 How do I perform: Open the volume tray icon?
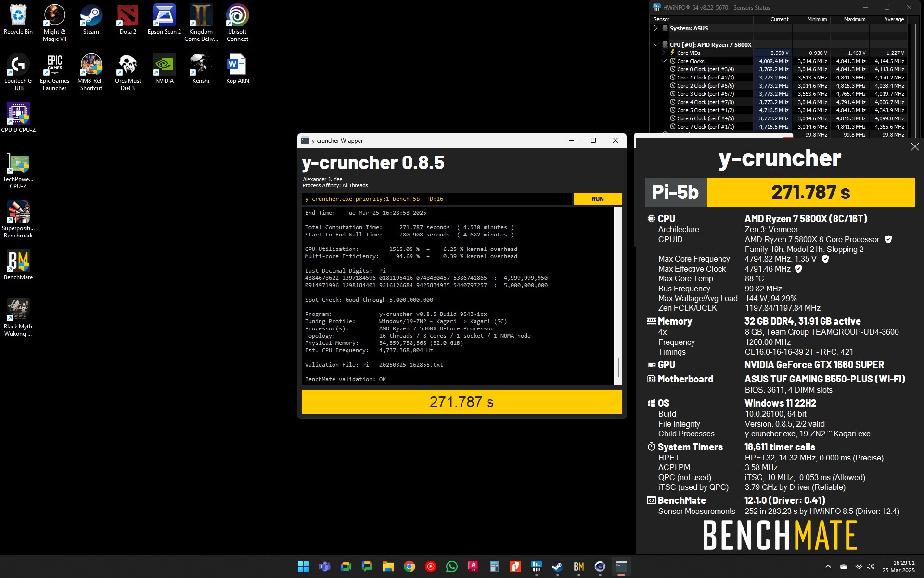(x=870, y=566)
